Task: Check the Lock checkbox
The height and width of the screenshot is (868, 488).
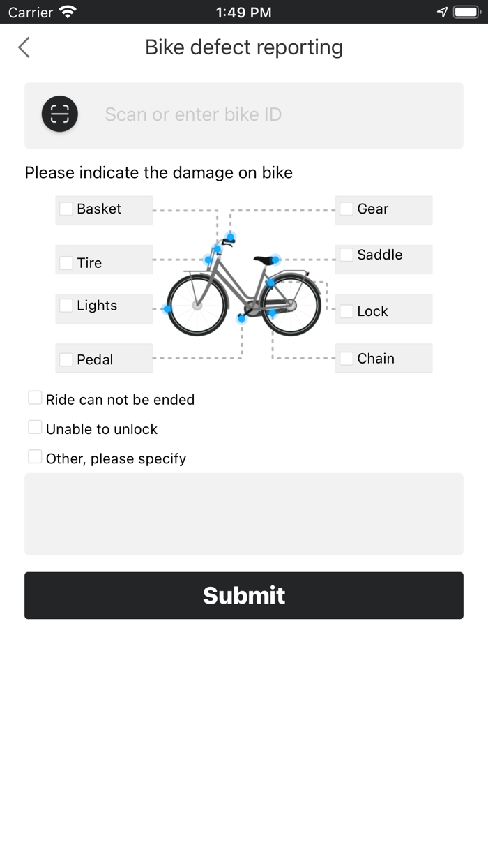Action: [x=346, y=311]
